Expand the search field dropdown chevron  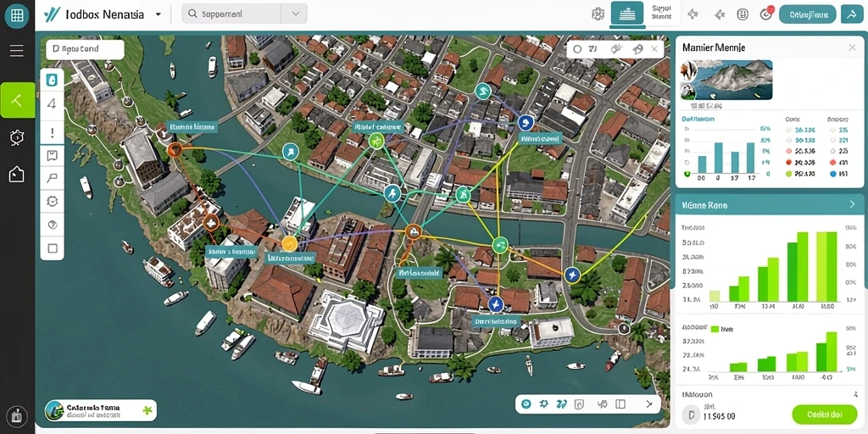[x=296, y=14]
